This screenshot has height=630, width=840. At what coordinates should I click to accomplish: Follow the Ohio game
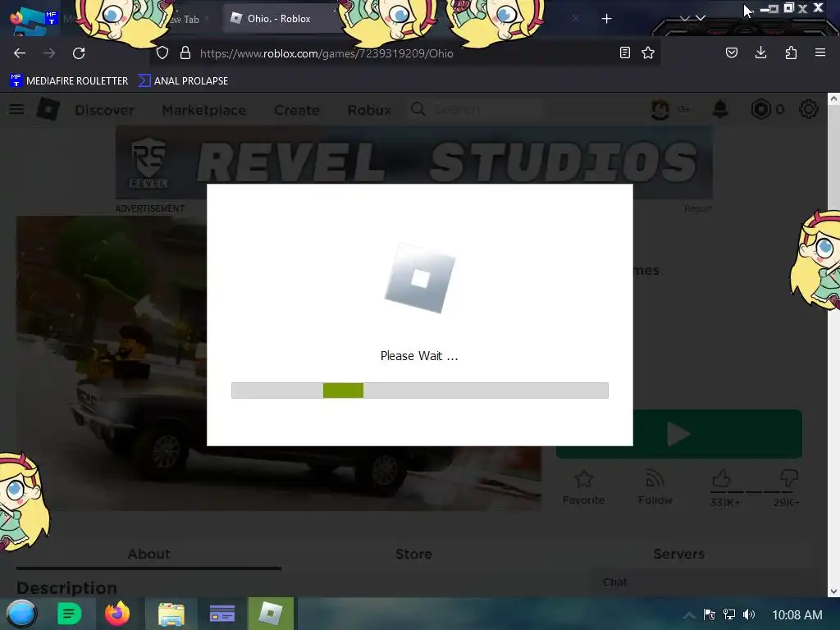pyautogui.click(x=655, y=487)
